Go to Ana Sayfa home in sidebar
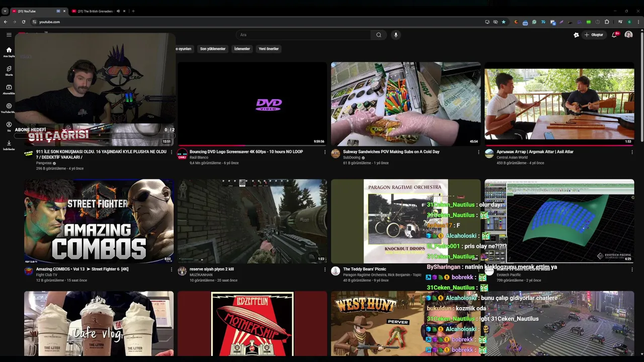 point(9,52)
